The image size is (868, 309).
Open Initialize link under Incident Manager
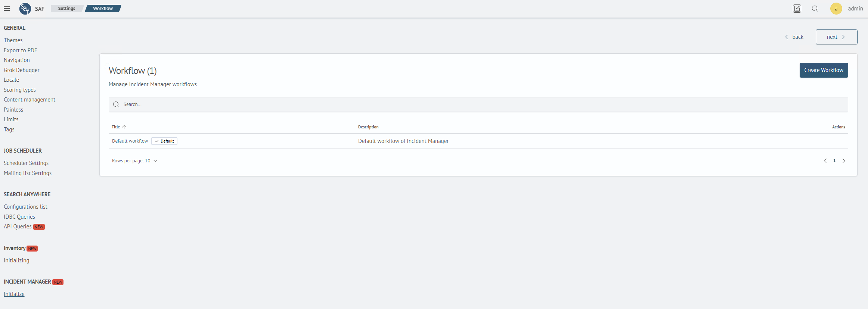14,294
